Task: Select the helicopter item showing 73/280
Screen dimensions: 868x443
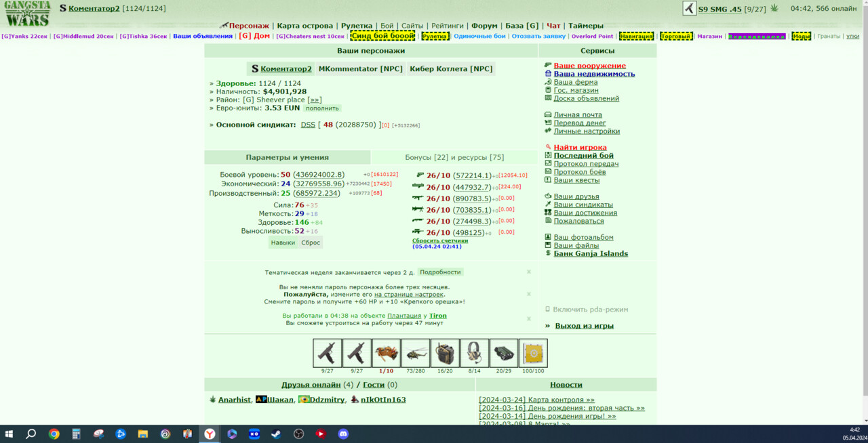Action: point(416,353)
